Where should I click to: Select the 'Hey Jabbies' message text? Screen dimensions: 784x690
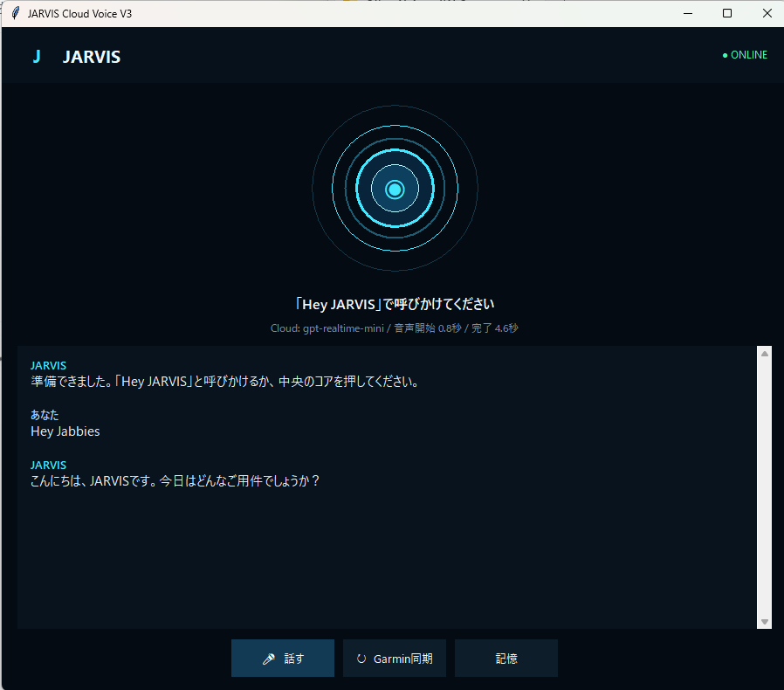click(65, 431)
